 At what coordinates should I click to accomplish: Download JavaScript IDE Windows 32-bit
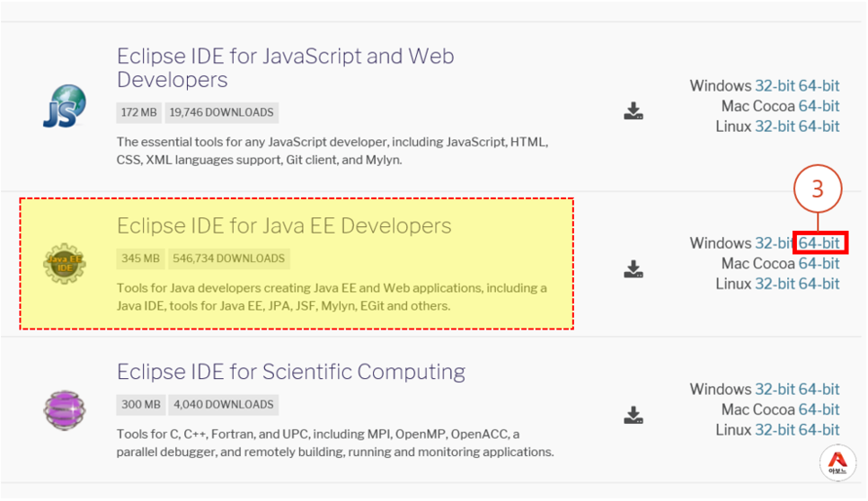(775, 85)
